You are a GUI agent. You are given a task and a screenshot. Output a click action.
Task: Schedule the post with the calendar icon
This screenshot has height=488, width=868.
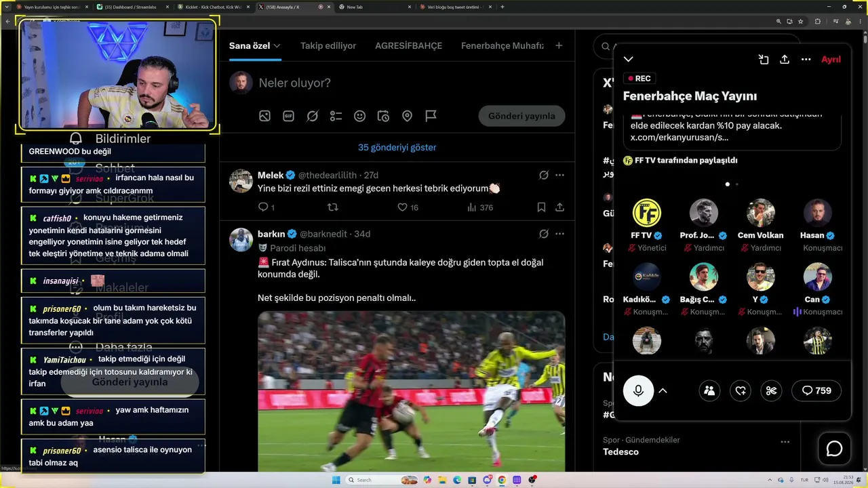click(383, 116)
